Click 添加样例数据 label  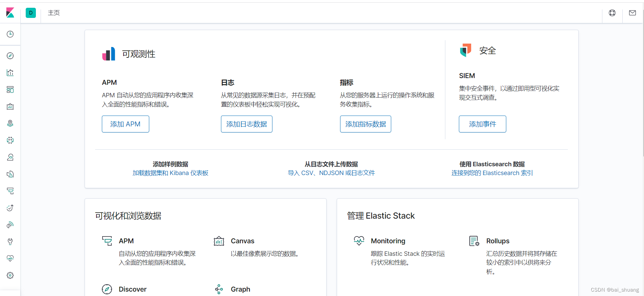[x=171, y=164]
